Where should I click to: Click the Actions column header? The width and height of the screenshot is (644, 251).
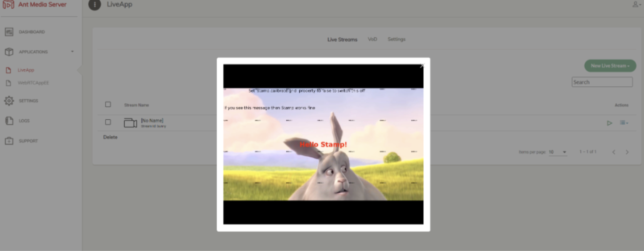click(x=621, y=105)
